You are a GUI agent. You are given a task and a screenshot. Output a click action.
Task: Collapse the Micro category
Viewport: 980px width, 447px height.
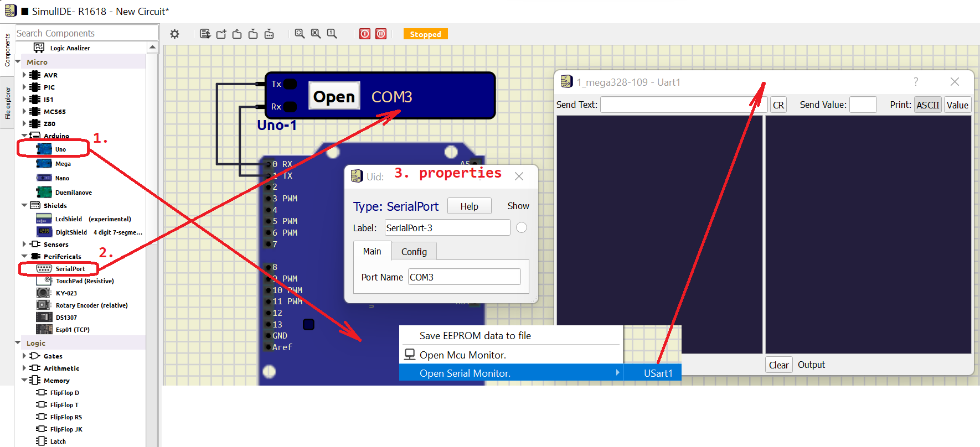18,62
